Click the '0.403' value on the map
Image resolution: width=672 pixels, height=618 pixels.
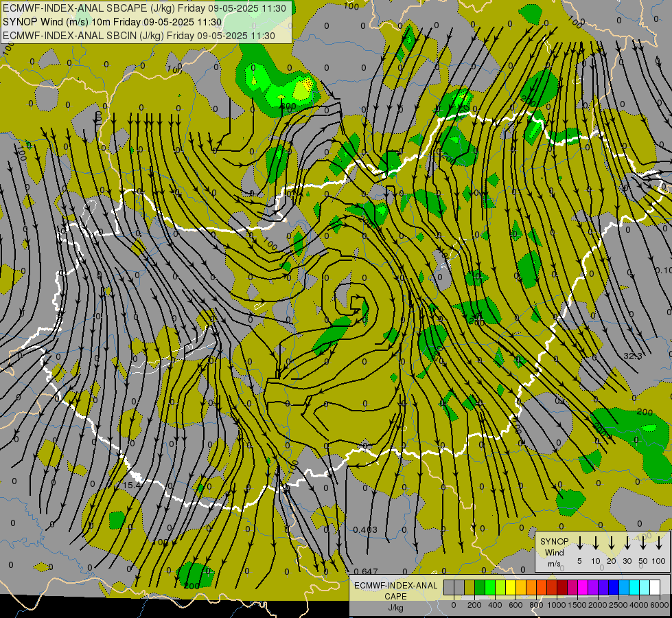click(x=365, y=529)
